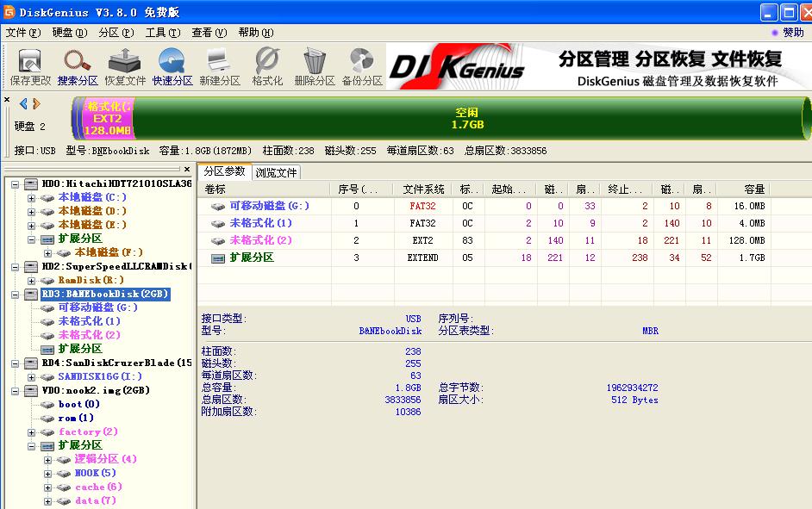
Task: Open the 文件(F) menu
Action: [x=23, y=33]
